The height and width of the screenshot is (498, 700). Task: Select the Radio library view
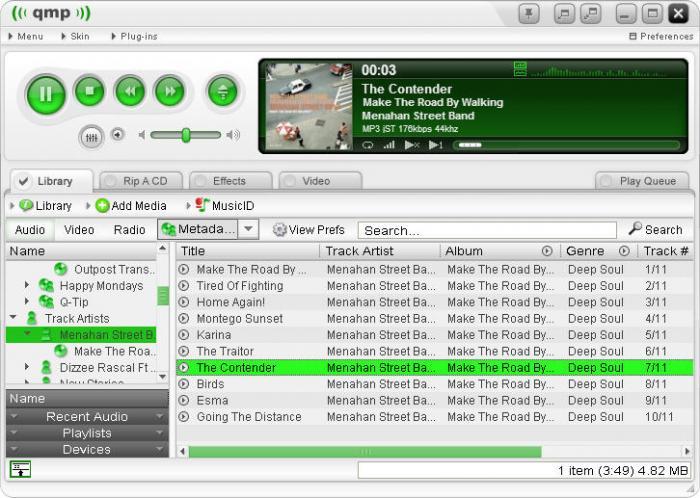tap(129, 230)
